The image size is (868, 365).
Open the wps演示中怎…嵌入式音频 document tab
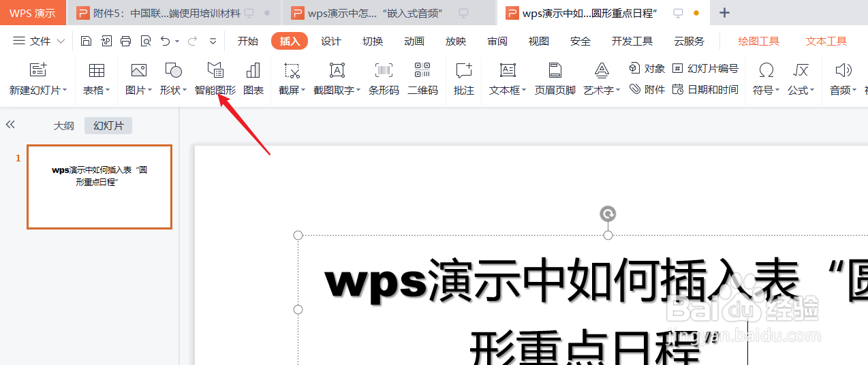click(388, 13)
